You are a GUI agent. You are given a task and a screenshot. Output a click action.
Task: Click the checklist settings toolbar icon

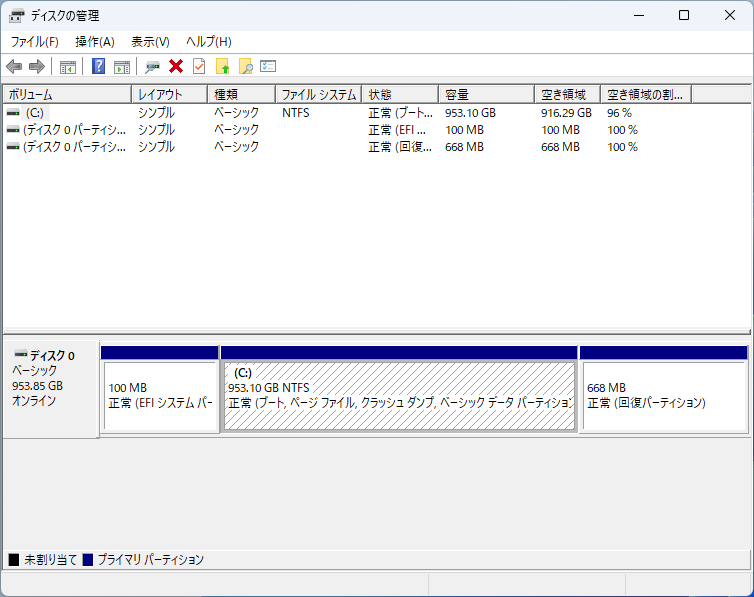268,67
